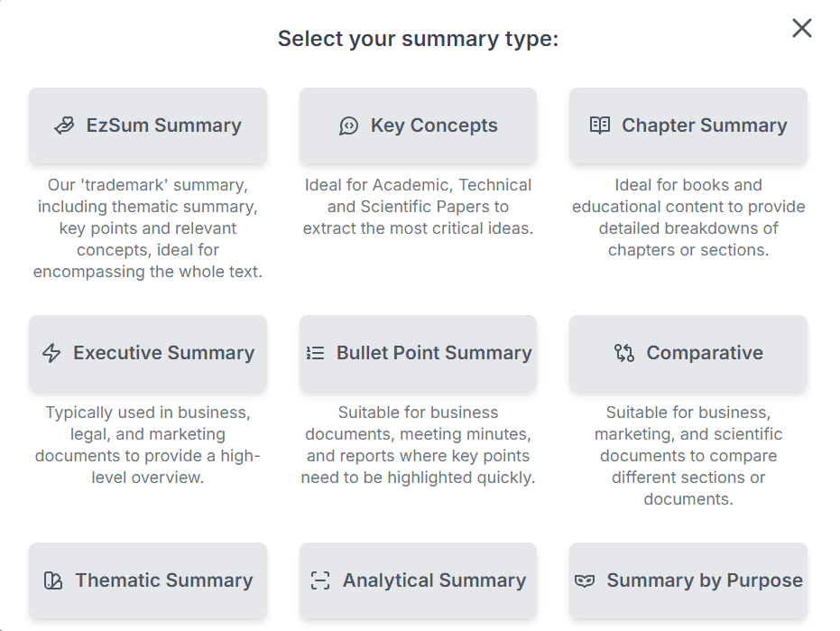Click the compare arrows icon on Comparative
840x631 pixels.
point(624,353)
